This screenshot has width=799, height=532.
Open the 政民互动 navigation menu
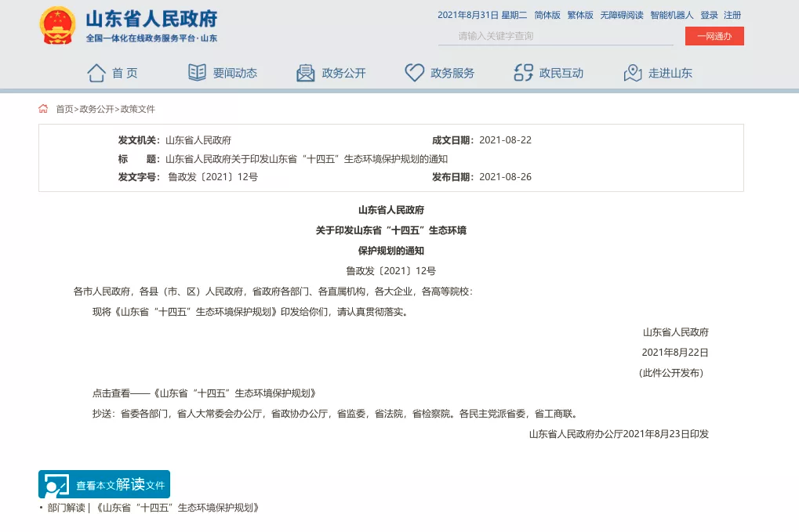(561, 74)
